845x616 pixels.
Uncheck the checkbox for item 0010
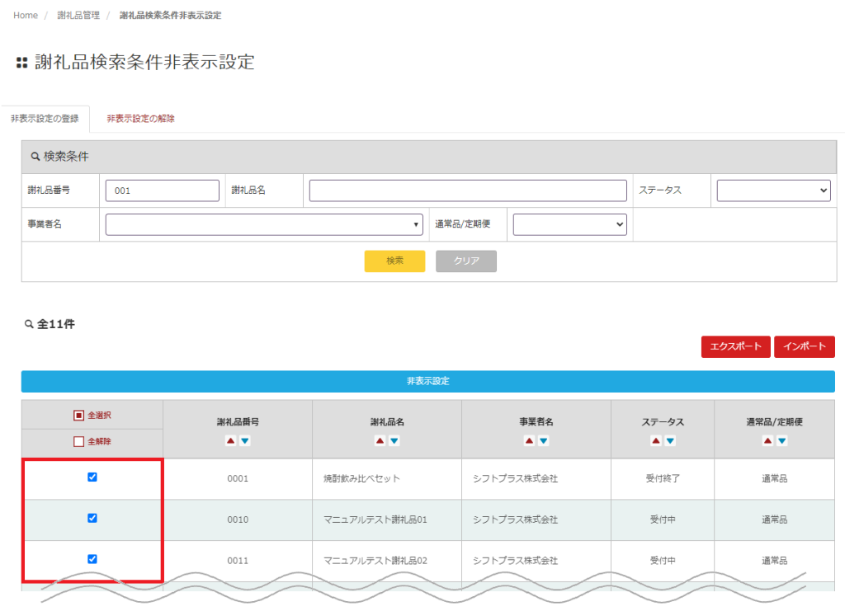(92, 519)
